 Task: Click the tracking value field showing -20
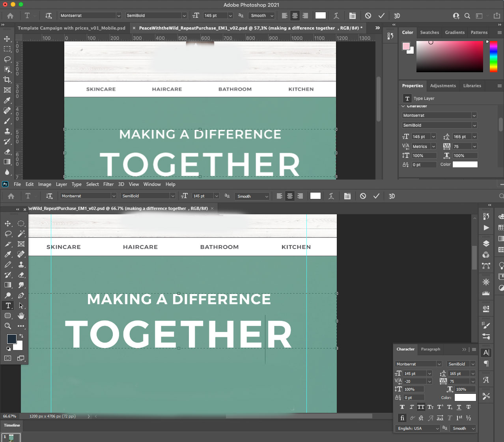pos(412,381)
